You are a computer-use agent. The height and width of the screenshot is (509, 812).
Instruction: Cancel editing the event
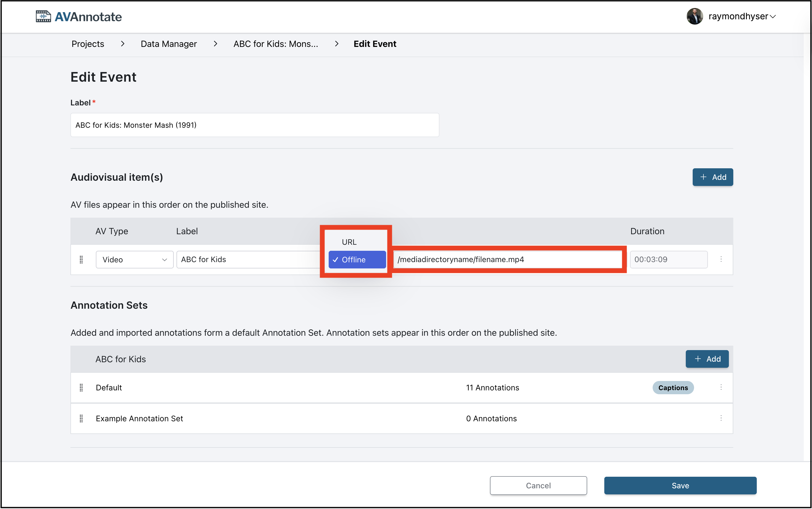(538, 486)
